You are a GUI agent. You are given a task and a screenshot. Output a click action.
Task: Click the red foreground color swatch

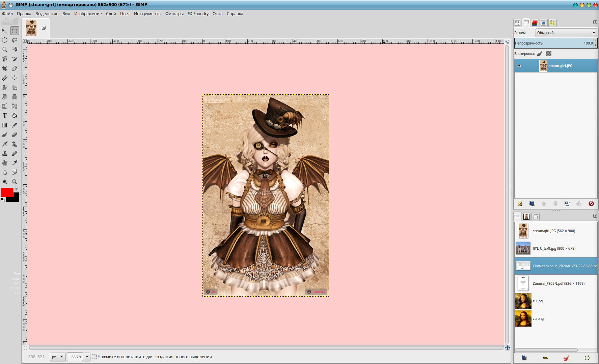click(x=6, y=192)
